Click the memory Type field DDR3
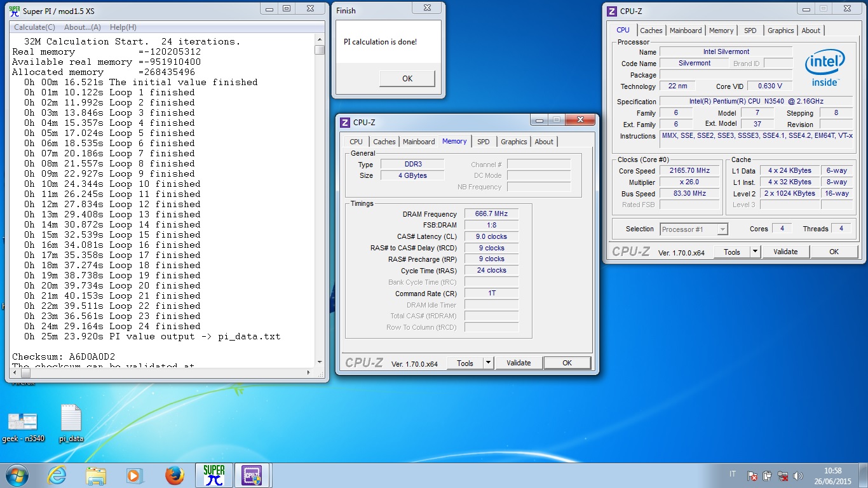 coord(412,165)
